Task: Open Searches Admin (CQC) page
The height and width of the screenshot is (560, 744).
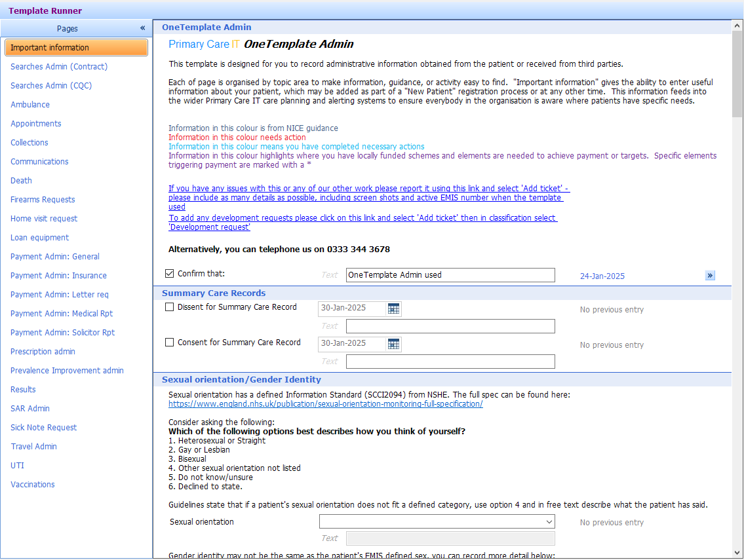Action: pyautogui.click(x=51, y=85)
